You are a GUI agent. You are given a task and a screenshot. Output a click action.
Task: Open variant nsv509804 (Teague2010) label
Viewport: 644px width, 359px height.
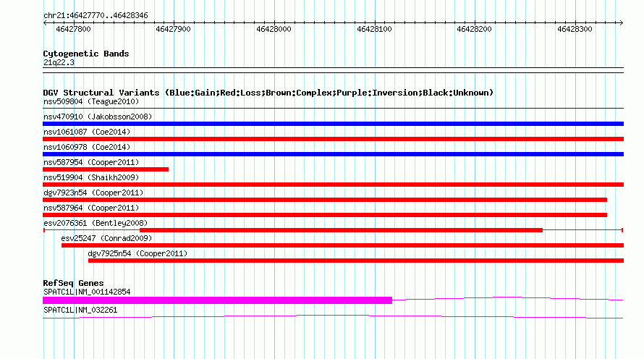point(91,101)
